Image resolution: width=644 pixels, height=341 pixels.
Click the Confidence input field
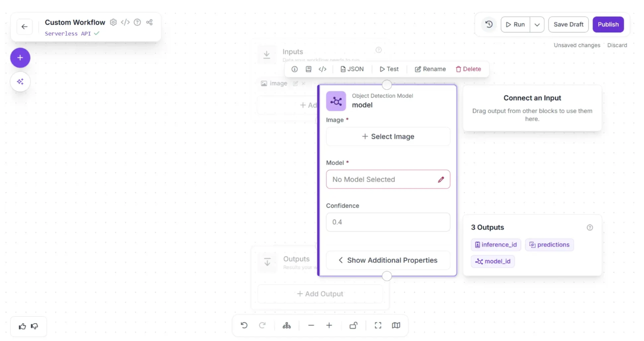388,222
